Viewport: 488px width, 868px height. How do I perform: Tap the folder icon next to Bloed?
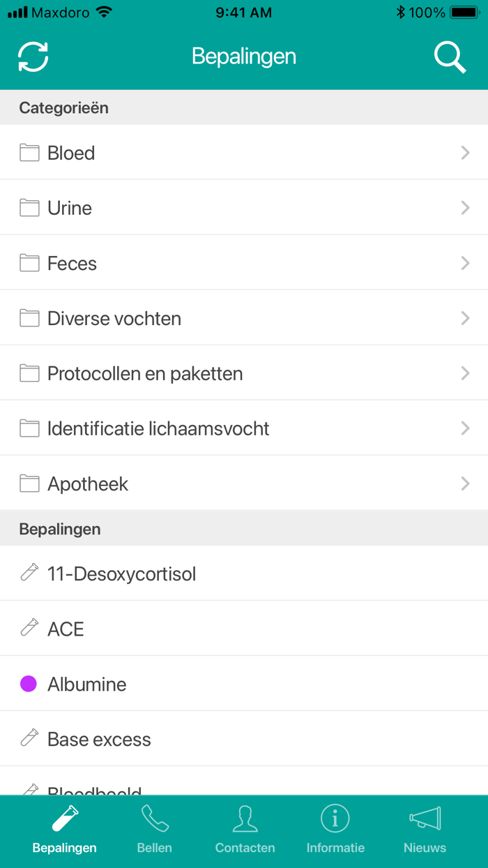(x=29, y=152)
